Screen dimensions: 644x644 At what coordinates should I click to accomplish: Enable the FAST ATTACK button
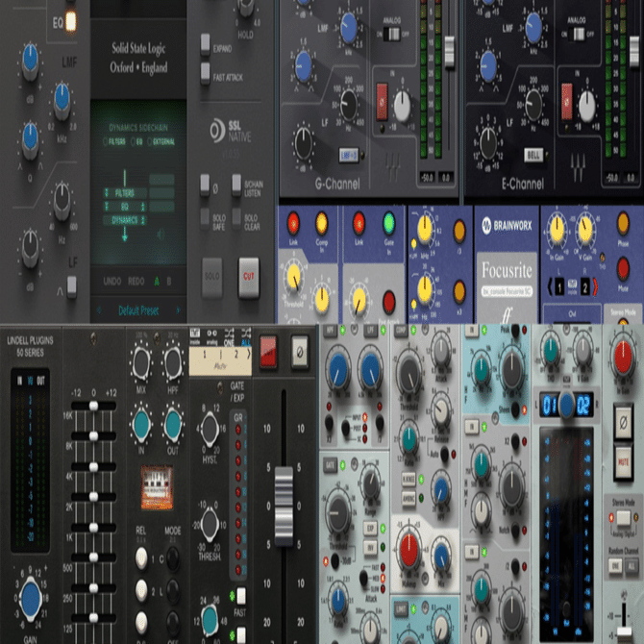(206, 73)
